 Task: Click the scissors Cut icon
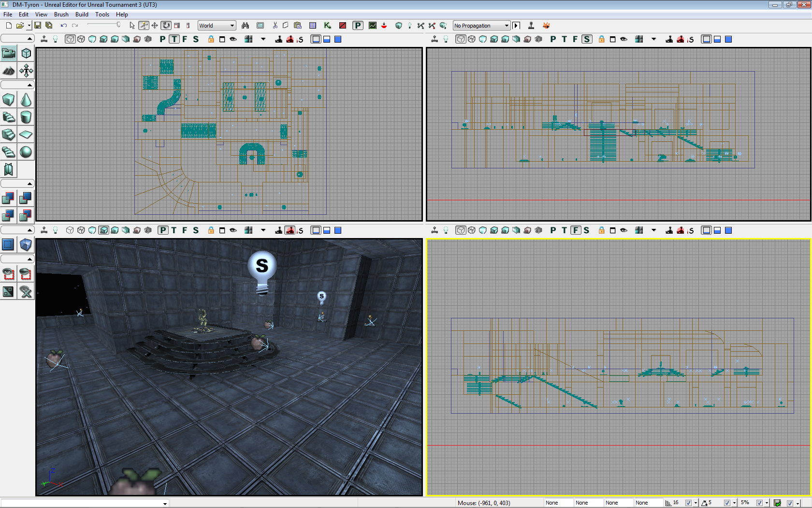pyautogui.click(x=275, y=26)
